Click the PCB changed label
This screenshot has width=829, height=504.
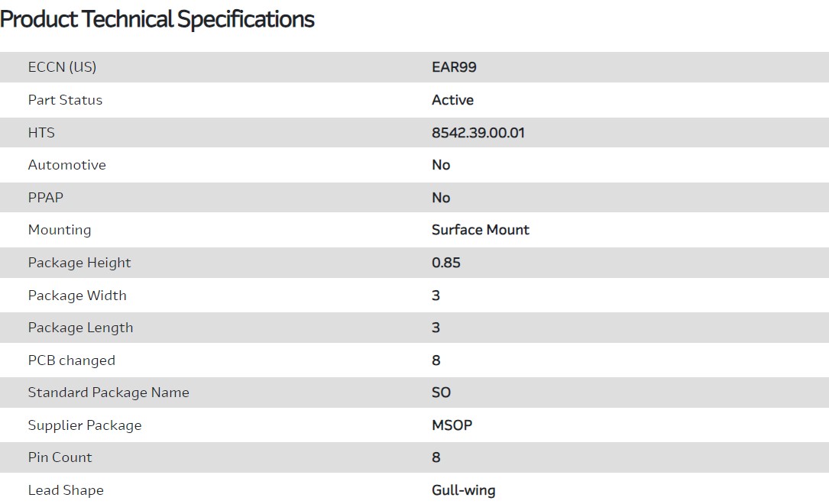[72, 360]
